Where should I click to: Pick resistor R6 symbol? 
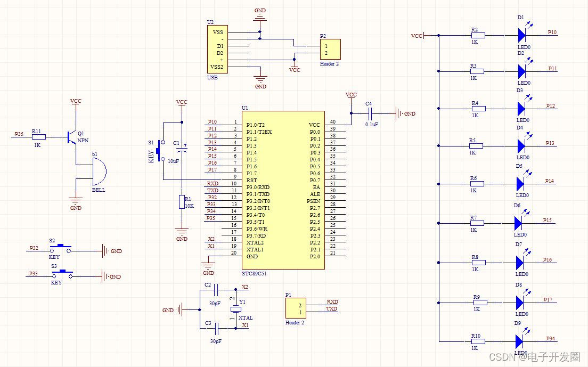477,184
